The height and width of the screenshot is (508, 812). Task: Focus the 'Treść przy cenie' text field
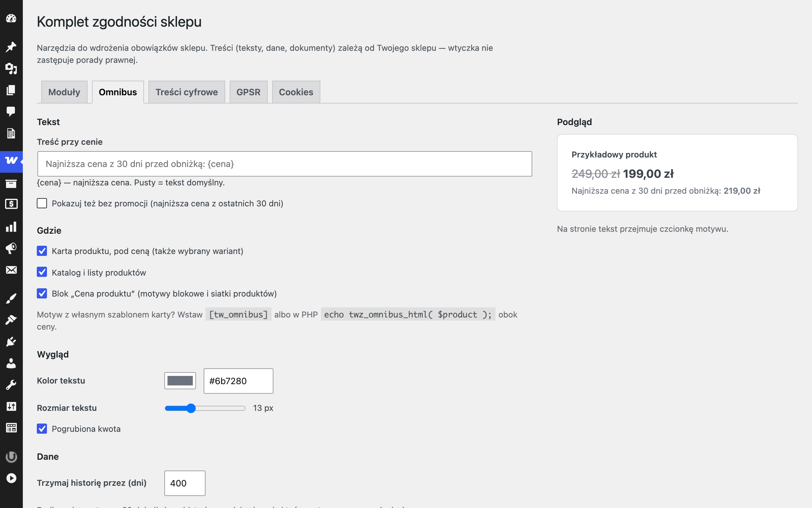click(285, 164)
